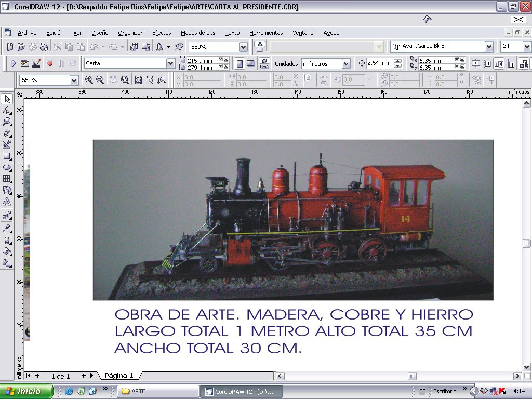Click the Corel Online icon
Viewport: 532px width, 399px height.
179,46
